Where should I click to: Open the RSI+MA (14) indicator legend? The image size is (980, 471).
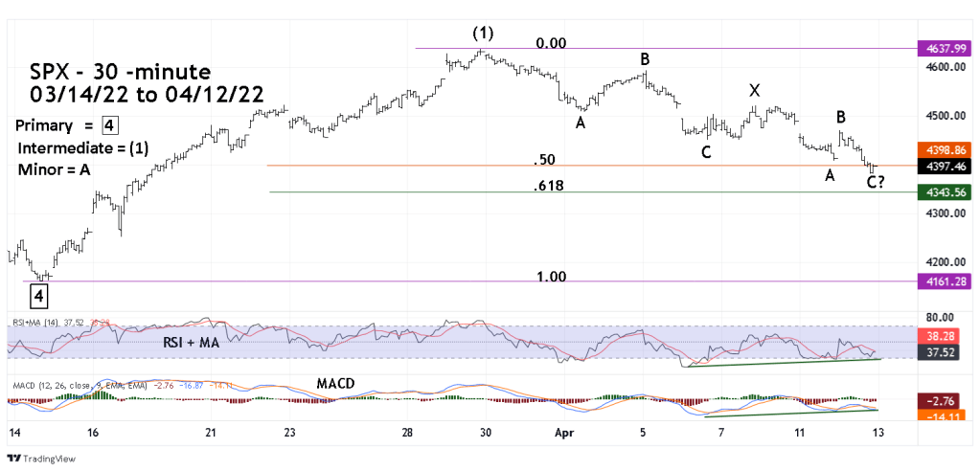coord(48,323)
